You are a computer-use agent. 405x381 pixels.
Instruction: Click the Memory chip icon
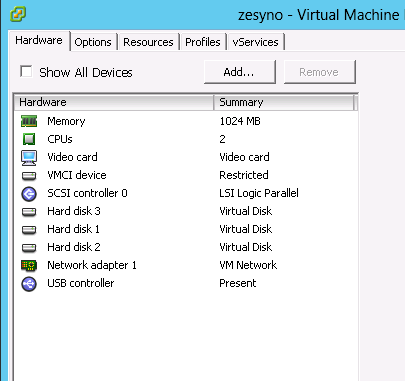click(29, 121)
